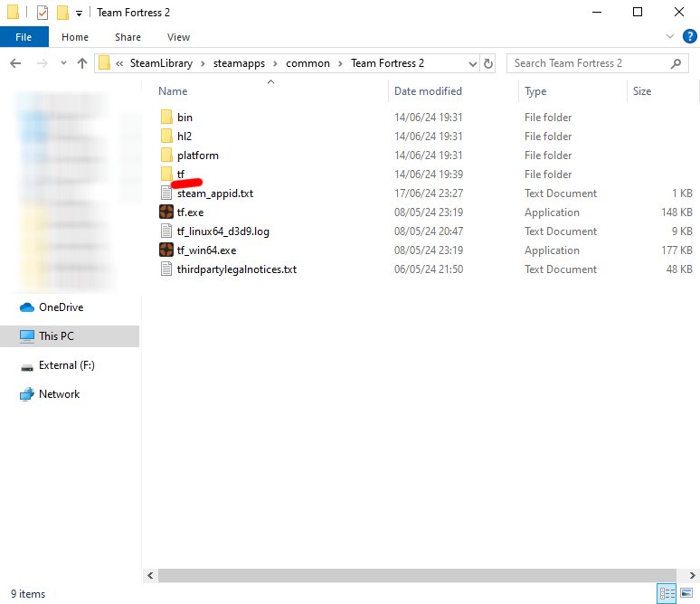Click the This PC monitor icon
700x604 pixels.
pyautogui.click(x=27, y=336)
